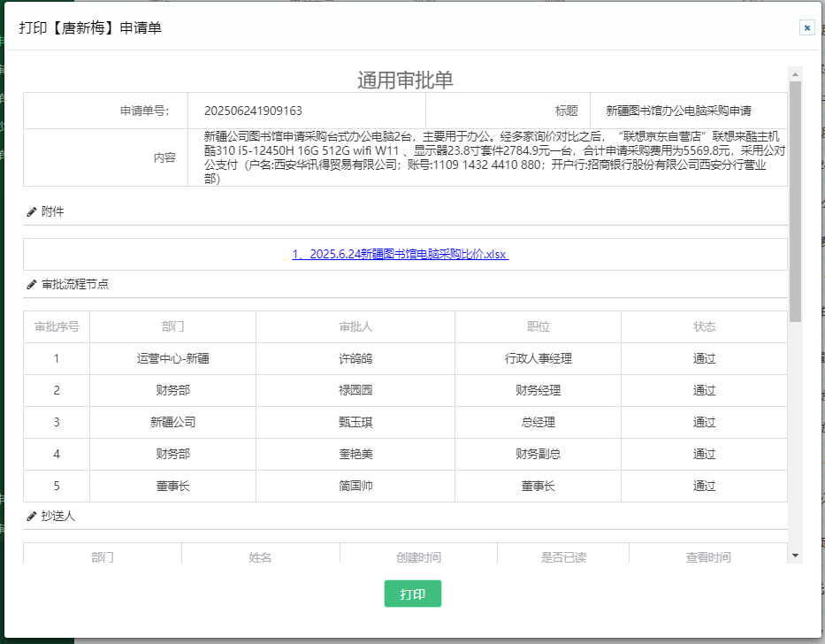Click 甄玉琪 in the approval table
The image size is (825, 644).
point(355,422)
